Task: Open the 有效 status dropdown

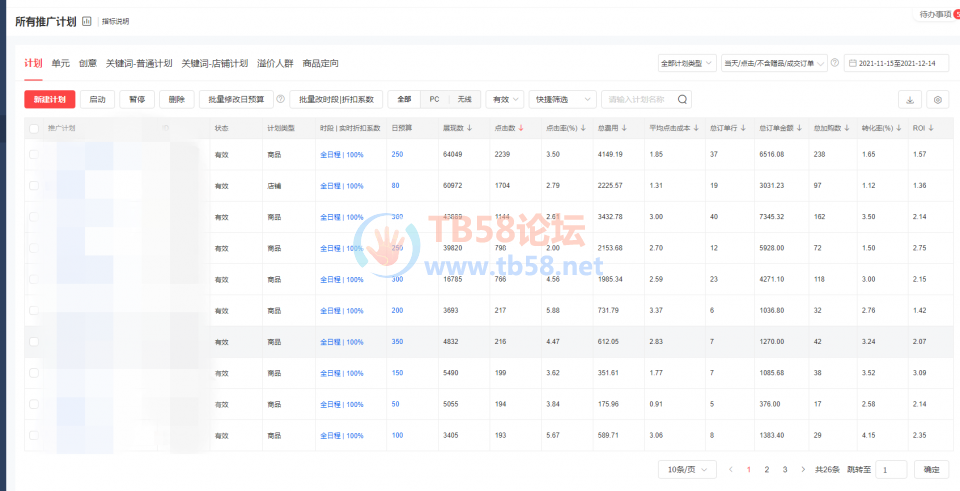Action: (504, 99)
